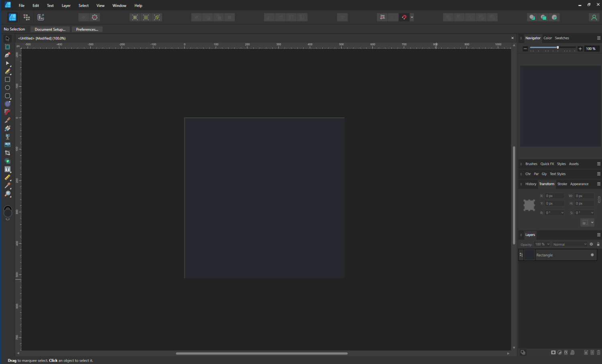Open the Opacity percentage dropdown
This screenshot has height=364, width=602.
(x=542, y=244)
